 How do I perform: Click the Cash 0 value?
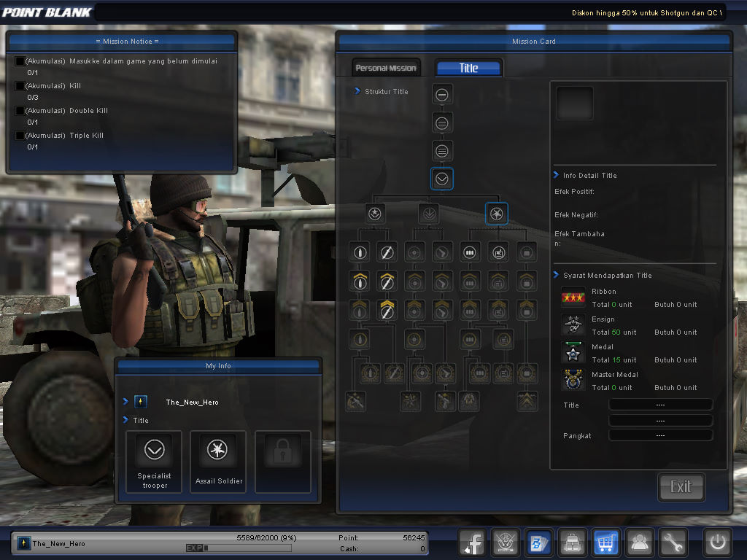[422, 548]
